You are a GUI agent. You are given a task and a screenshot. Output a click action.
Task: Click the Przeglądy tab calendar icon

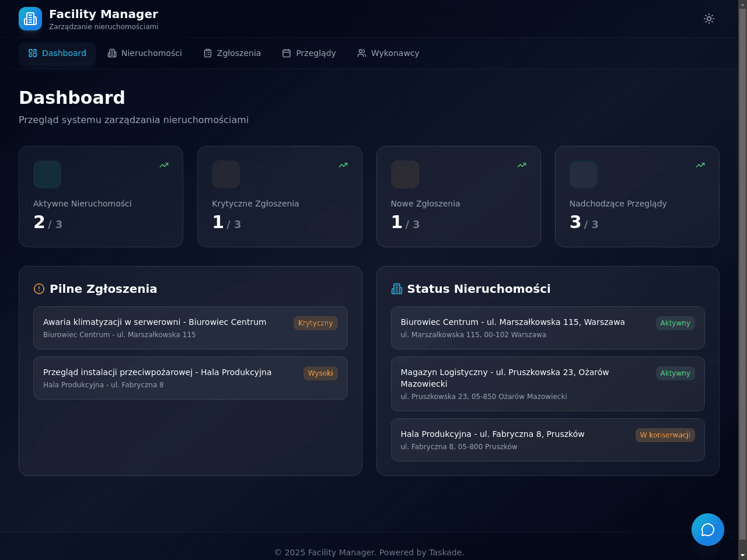[287, 53]
